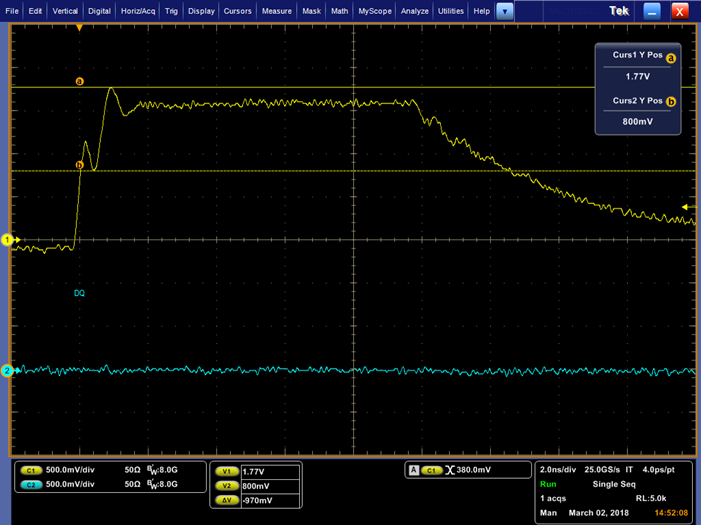Click the Single Seq acquisition label
This screenshot has height=525, width=701.
pos(614,484)
